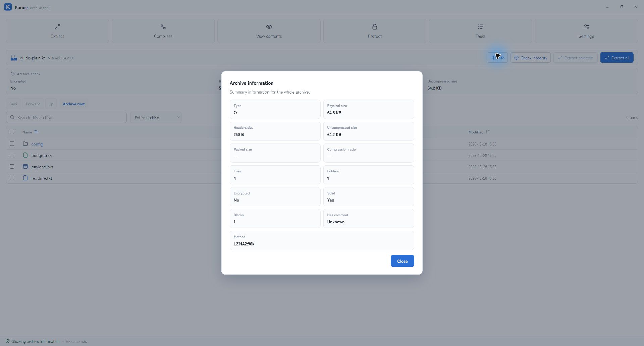This screenshot has height=346, width=644.
Task: Open the Settings sliders tile
Action: pos(586,31)
